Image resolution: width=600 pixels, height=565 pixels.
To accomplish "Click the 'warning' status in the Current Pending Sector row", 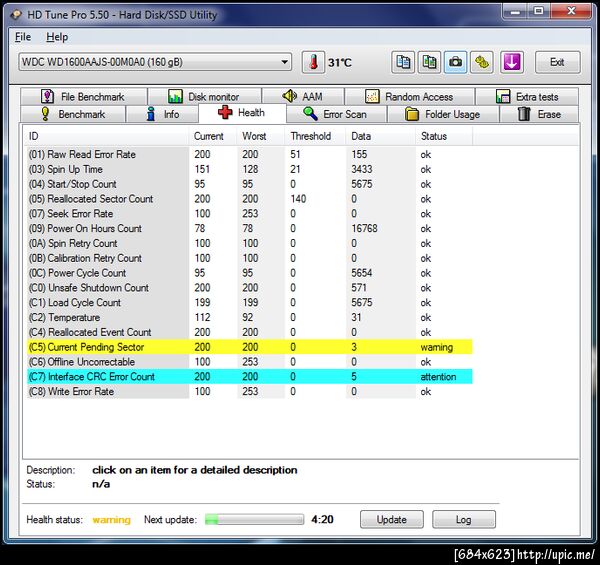I will coord(437,347).
